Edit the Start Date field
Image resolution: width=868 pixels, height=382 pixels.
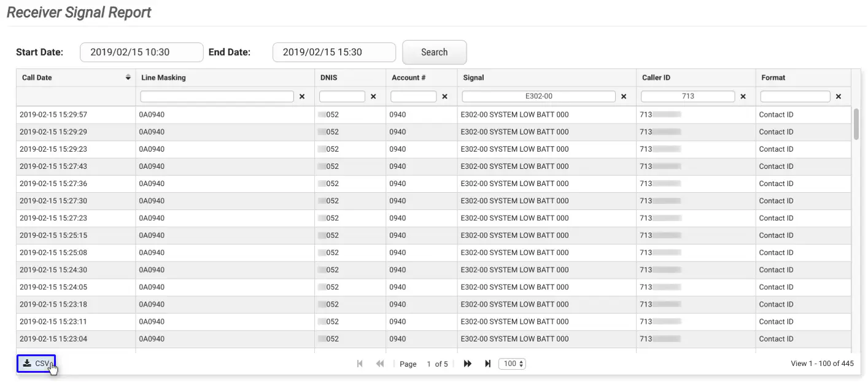point(141,52)
